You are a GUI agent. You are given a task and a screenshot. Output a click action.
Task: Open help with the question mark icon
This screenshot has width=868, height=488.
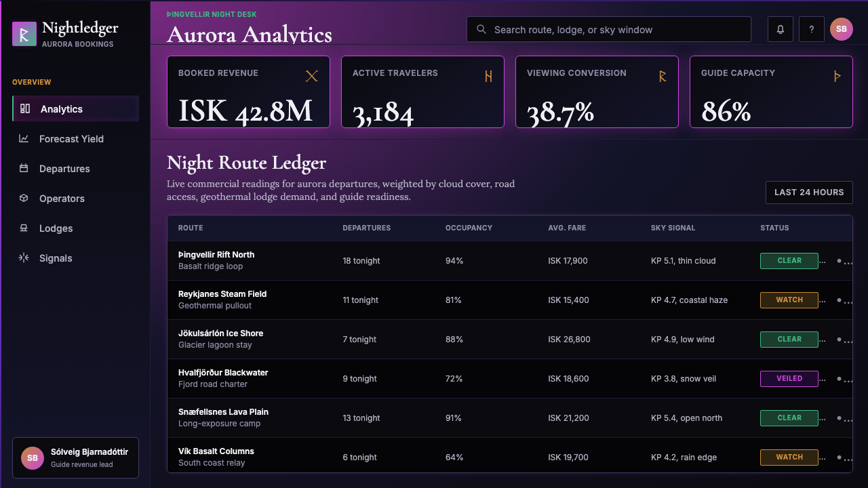coord(812,29)
